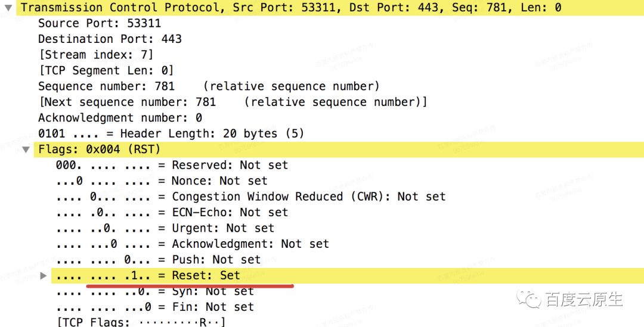644x327 pixels.
Task: Select Acknowledgment: Not set flag row
Action: [192, 244]
